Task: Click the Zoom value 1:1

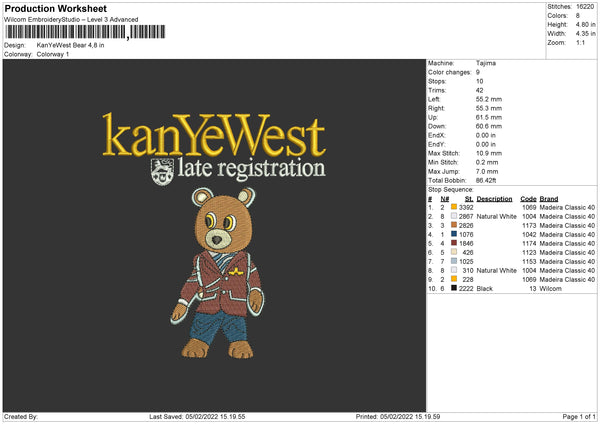Action: coord(580,42)
